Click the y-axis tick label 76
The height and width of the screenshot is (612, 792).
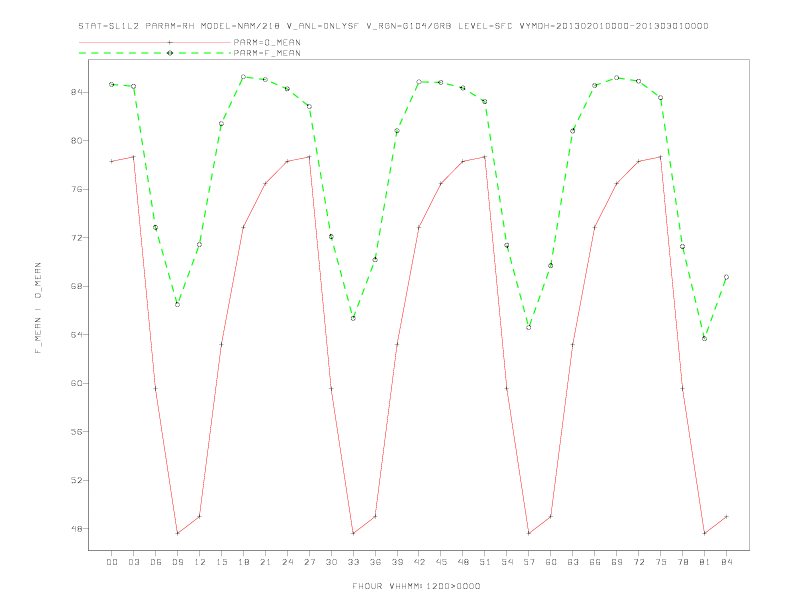click(77, 189)
